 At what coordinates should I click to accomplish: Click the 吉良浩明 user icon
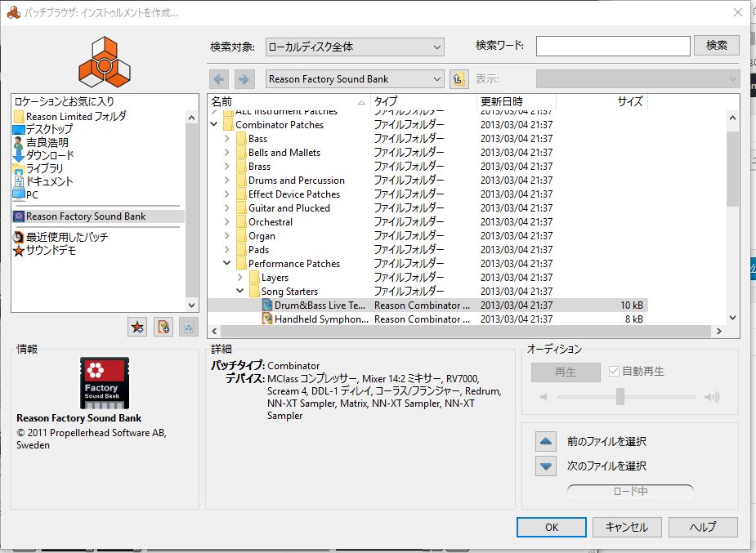[19, 143]
